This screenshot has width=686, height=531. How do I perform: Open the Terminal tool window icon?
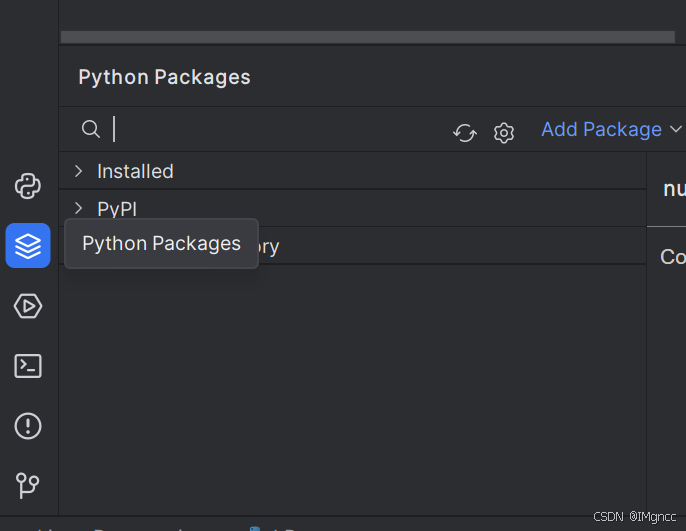pos(28,366)
